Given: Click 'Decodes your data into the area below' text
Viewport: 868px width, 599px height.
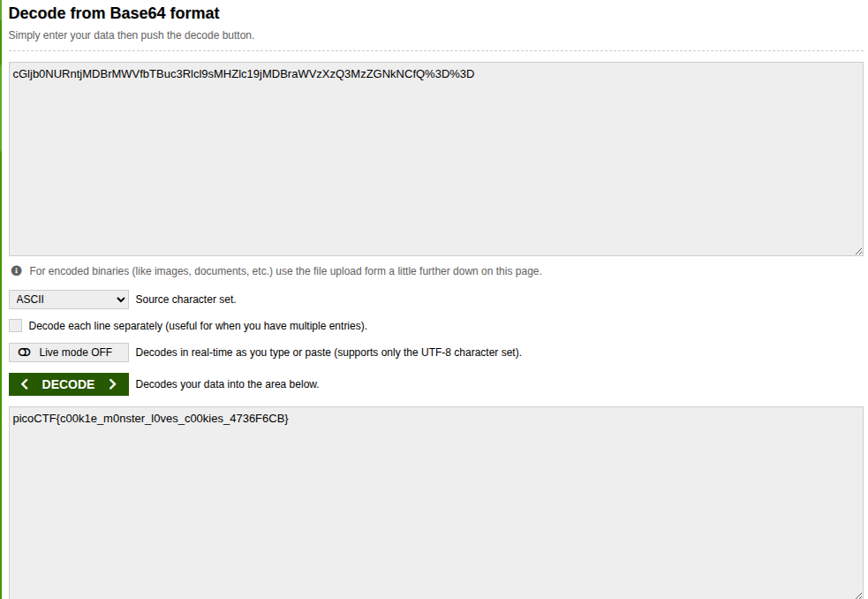Looking at the screenshot, I should pos(227,384).
